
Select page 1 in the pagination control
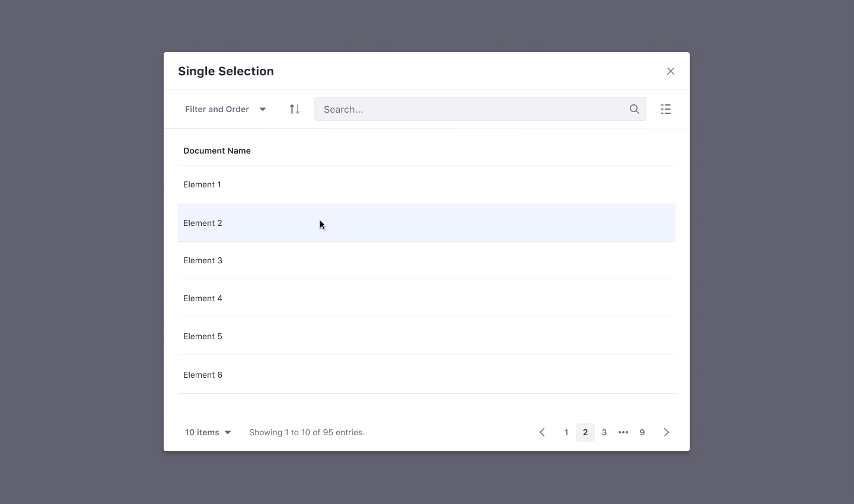click(x=566, y=432)
